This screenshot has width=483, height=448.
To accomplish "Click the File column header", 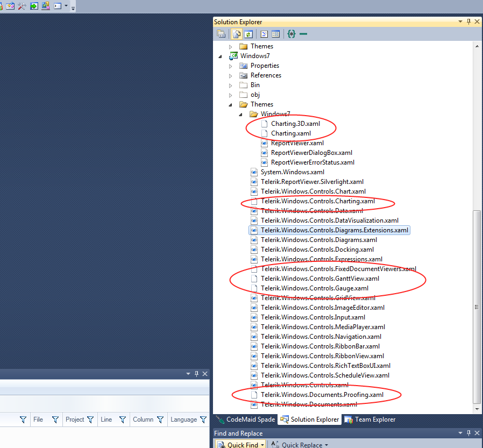I will 38,419.
